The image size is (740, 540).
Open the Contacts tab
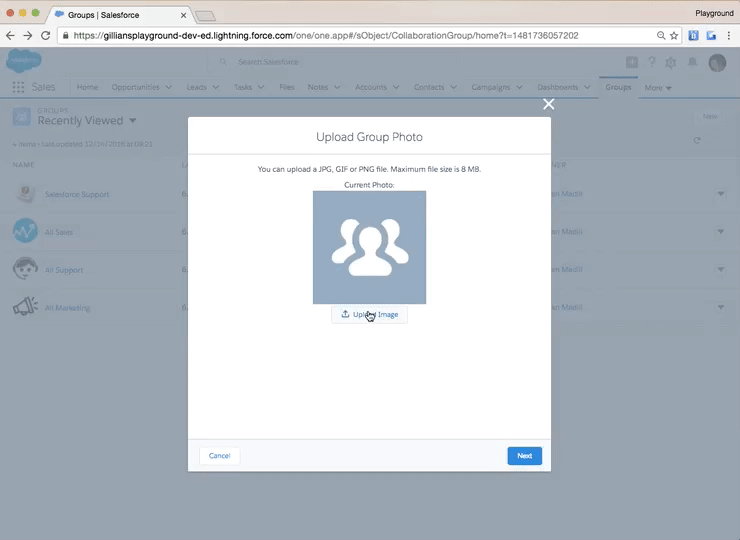429,87
